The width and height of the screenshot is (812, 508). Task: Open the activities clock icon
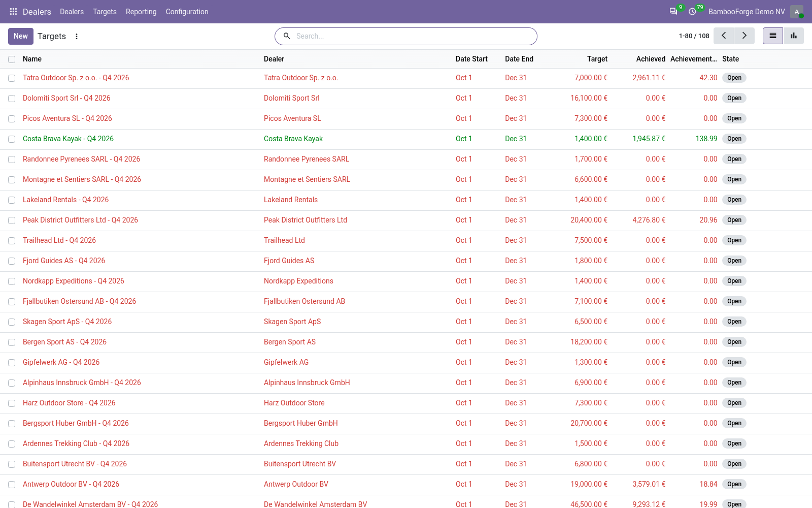[692, 12]
